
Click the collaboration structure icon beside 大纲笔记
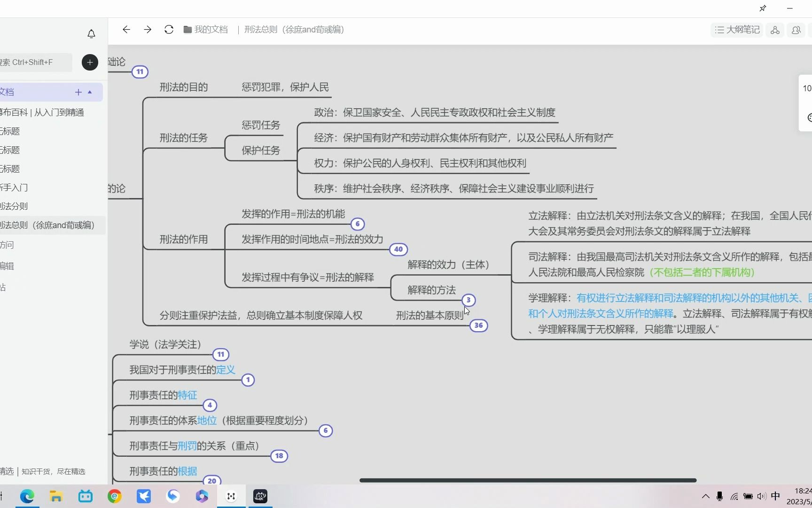click(775, 30)
